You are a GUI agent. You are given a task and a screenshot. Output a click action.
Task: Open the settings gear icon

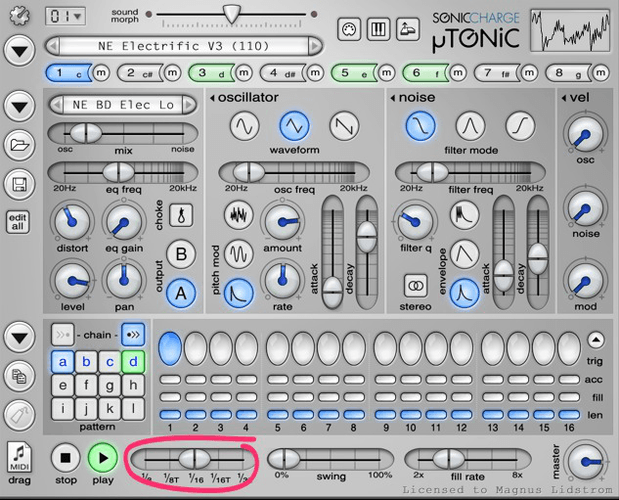(19, 16)
